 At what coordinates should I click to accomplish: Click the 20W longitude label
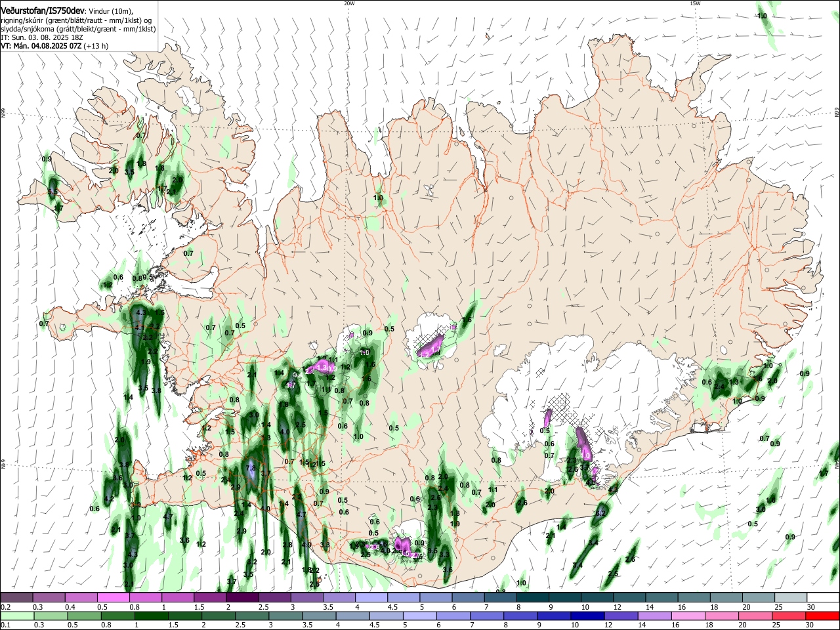coord(349,3)
